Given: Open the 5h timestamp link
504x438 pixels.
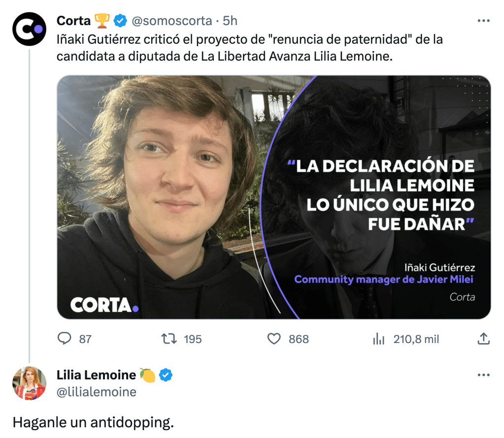Looking at the screenshot, I should [230, 21].
